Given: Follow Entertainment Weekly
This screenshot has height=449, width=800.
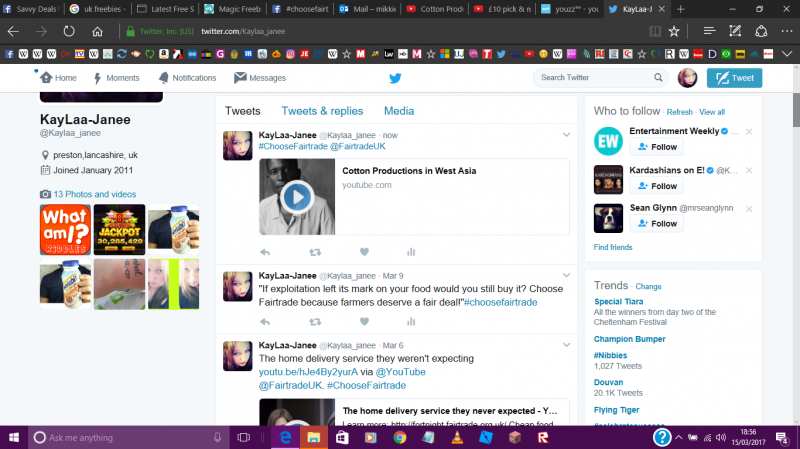Looking at the screenshot, I should [x=657, y=147].
